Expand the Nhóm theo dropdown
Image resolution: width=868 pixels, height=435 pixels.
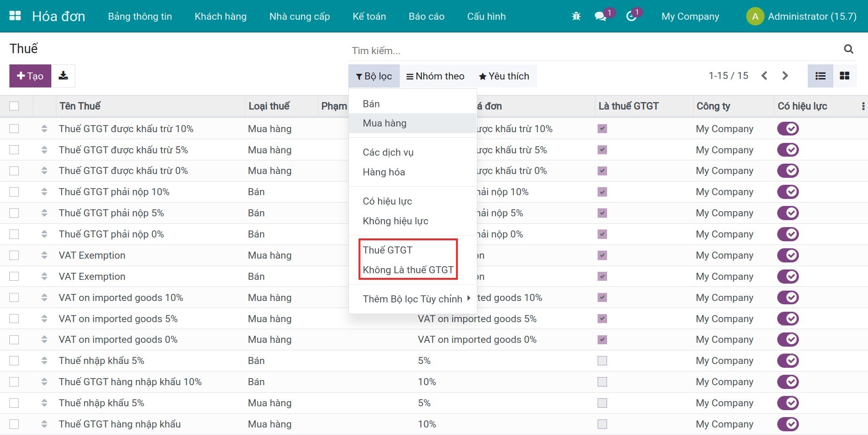[435, 76]
